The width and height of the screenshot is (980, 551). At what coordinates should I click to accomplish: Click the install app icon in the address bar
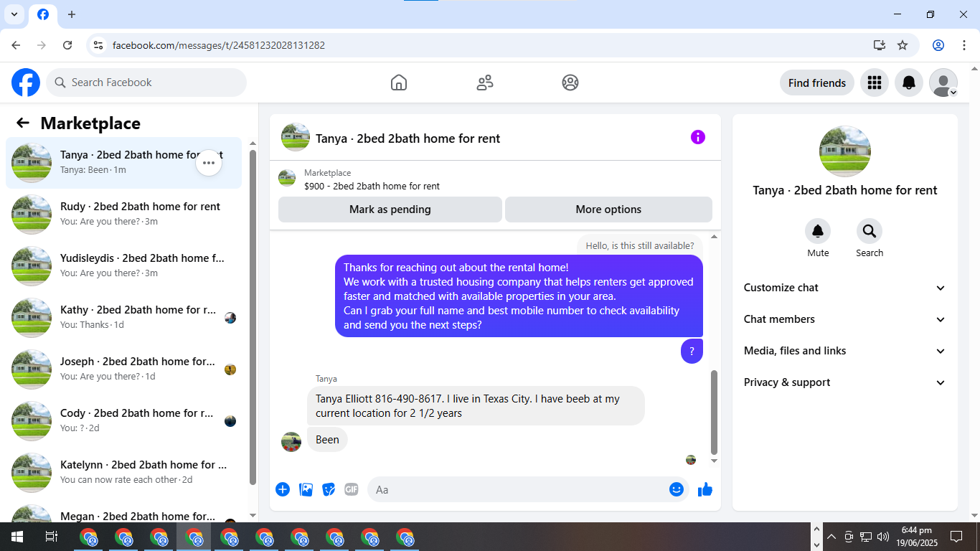[x=880, y=45]
